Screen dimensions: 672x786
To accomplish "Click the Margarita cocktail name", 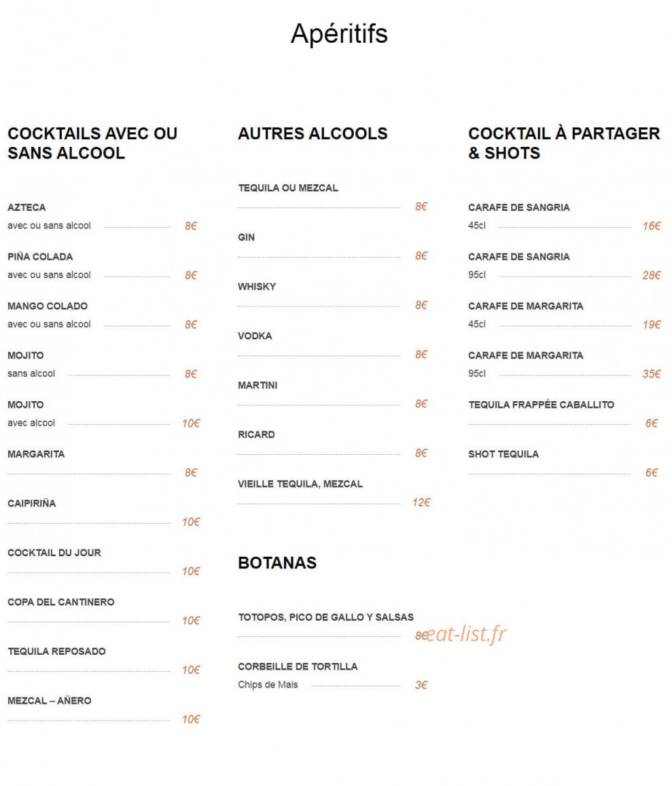I will pos(36,454).
